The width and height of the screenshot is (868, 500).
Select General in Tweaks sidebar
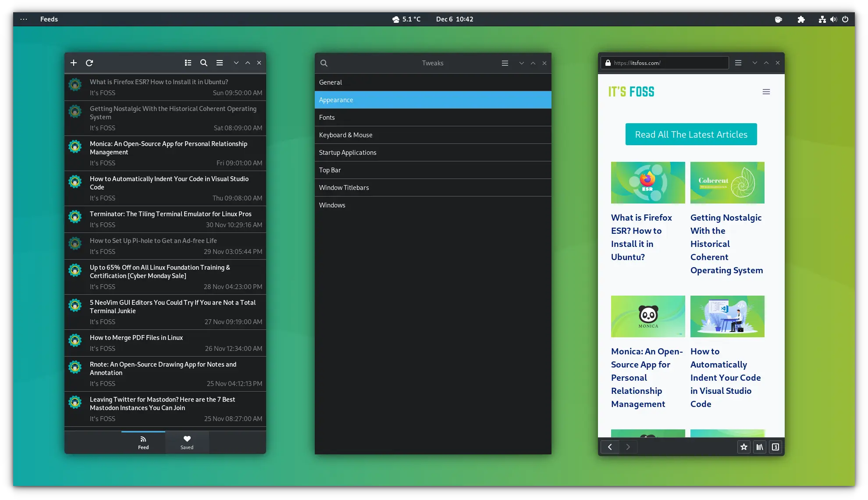point(433,82)
